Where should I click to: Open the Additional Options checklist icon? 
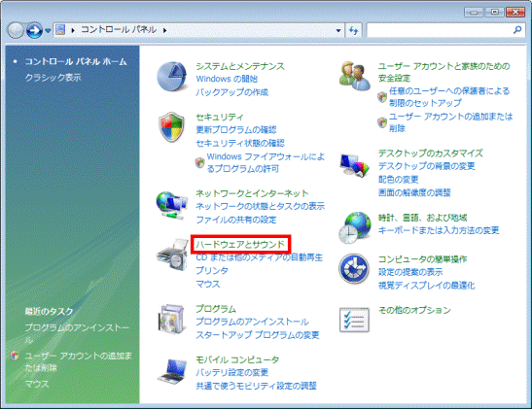tap(354, 320)
